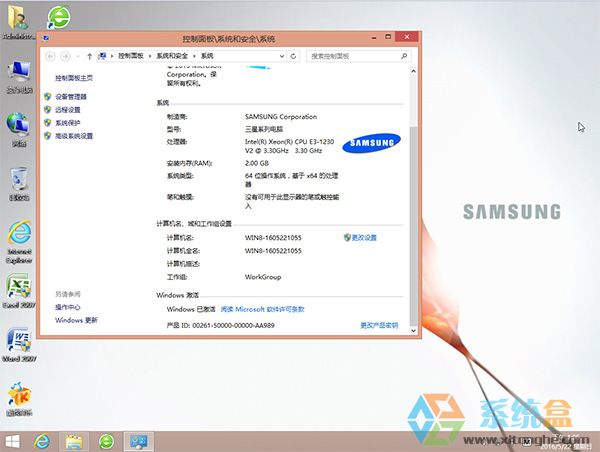The image size is (600, 452).
Task: Click the scroll up arrow of the scrollbar
Action: click(413, 71)
